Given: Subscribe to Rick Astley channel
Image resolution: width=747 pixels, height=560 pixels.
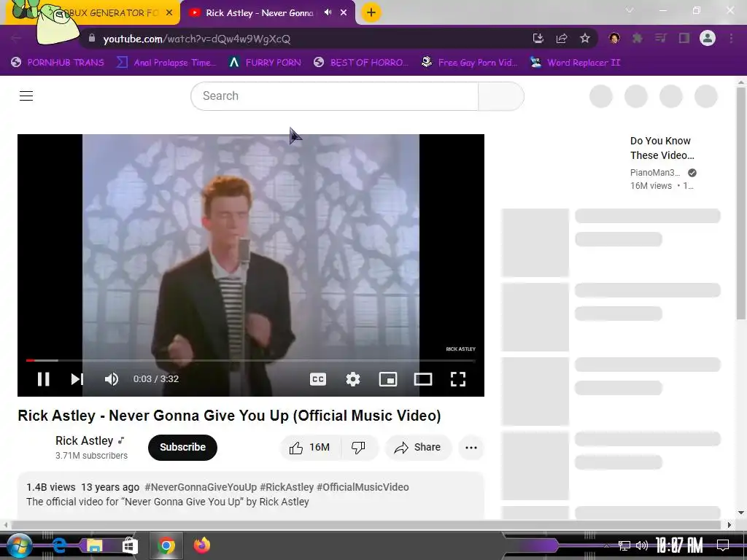Looking at the screenshot, I should pos(182,447).
